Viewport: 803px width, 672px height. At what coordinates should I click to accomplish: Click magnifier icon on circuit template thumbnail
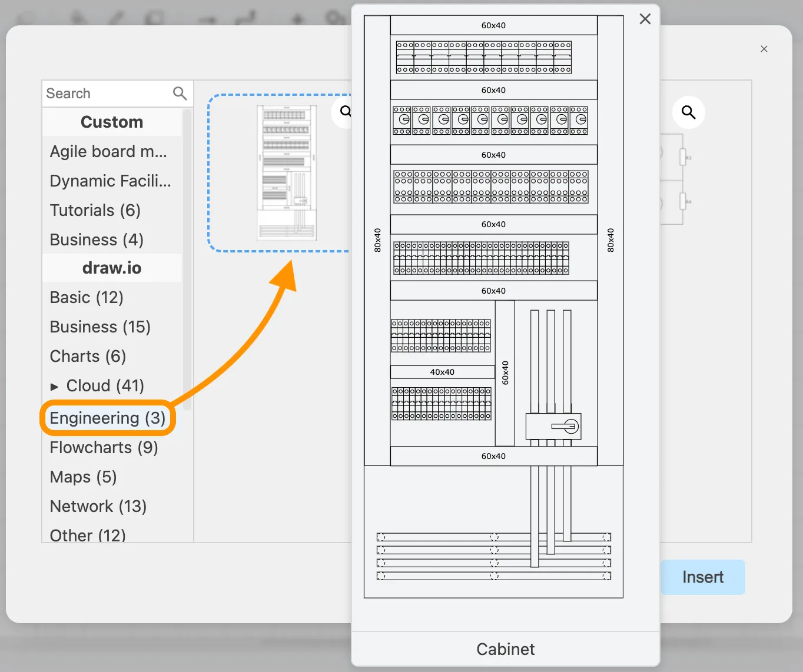688,112
